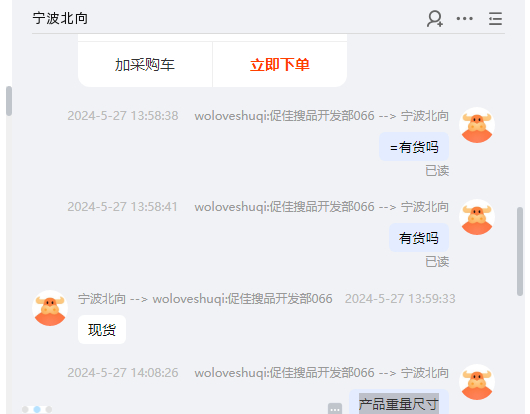Click the small ellipsis icon beside 产品重量尺寸
Screen dimensions: 530x414
coord(335,408)
